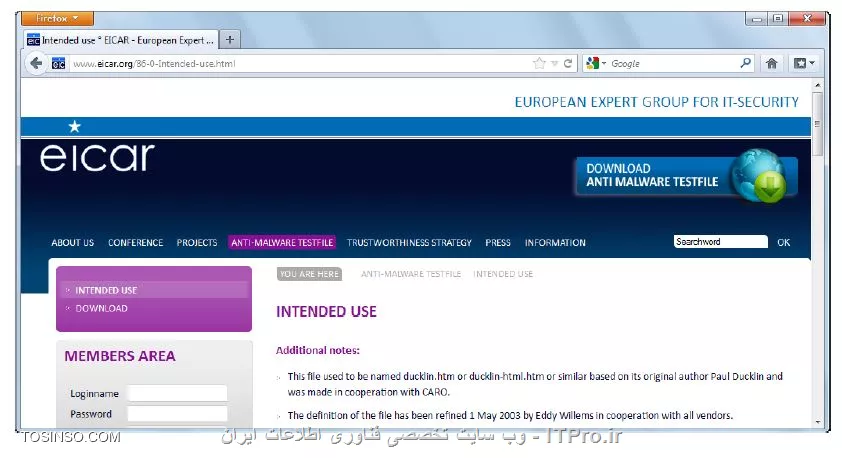This screenshot has height=458, width=842.
Task: Click the INTENDED USE page heading
Action: (326, 311)
